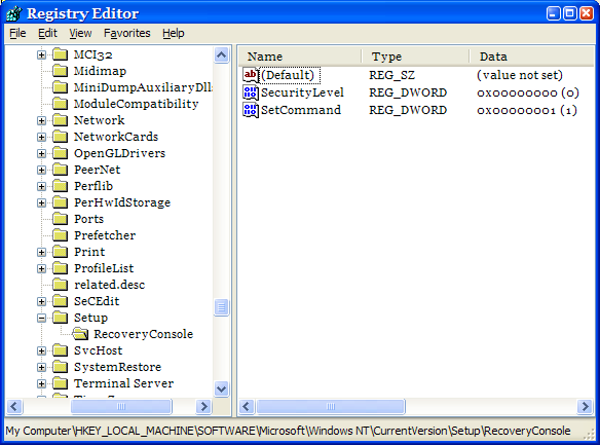The width and height of the screenshot is (600, 445).
Task: Click the SetCommand DWORD value icon
Action: [x=250, y=110]
